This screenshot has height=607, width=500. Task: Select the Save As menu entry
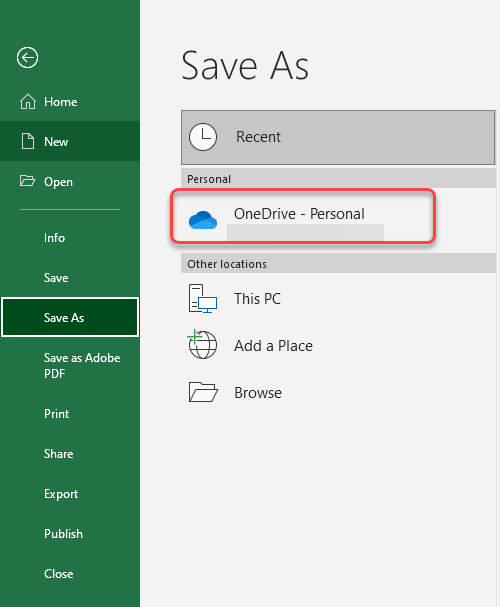70,317
